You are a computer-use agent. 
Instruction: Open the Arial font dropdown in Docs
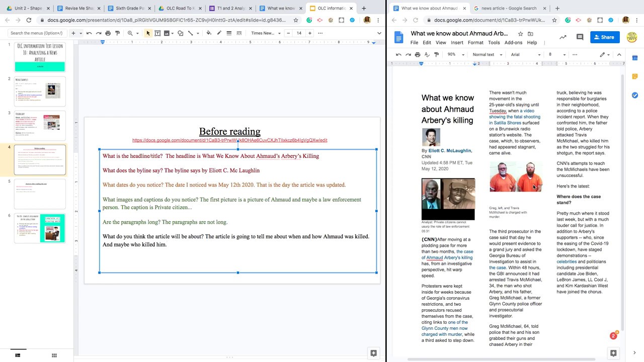coord(526,54)
